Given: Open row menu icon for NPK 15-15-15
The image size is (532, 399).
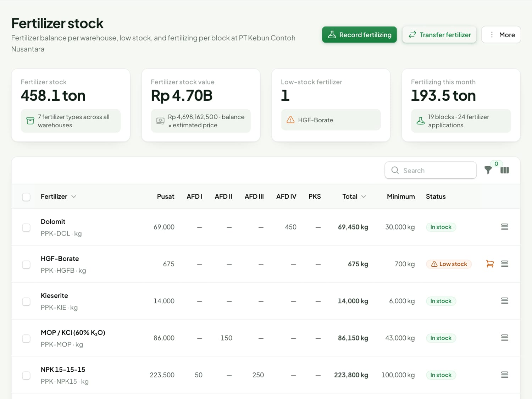Looking at the screenshot, I should tap(505, 375).
